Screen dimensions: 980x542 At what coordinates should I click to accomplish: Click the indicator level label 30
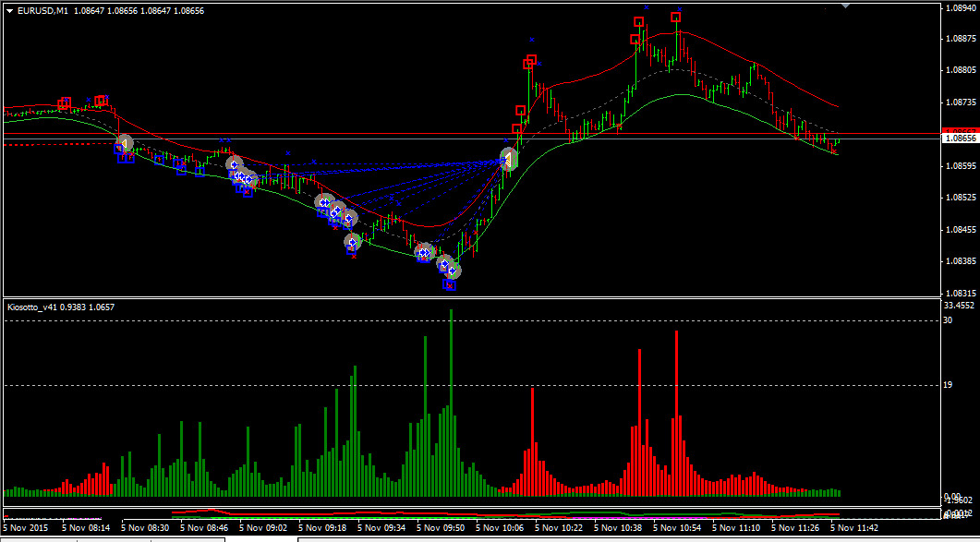pos(948,320)
